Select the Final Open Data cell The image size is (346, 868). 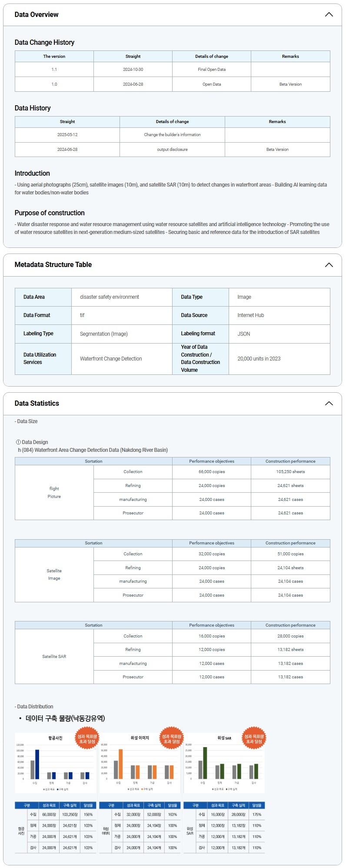(x=212, y=70)
